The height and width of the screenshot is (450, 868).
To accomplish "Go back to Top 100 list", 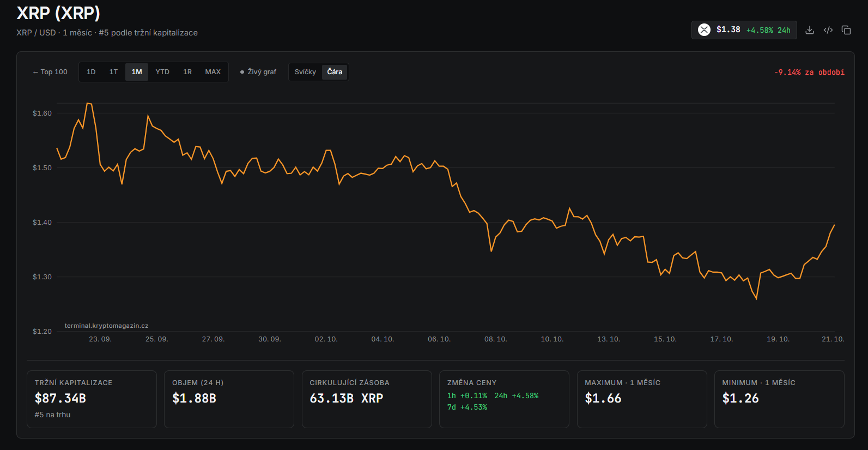I will 50,72.
